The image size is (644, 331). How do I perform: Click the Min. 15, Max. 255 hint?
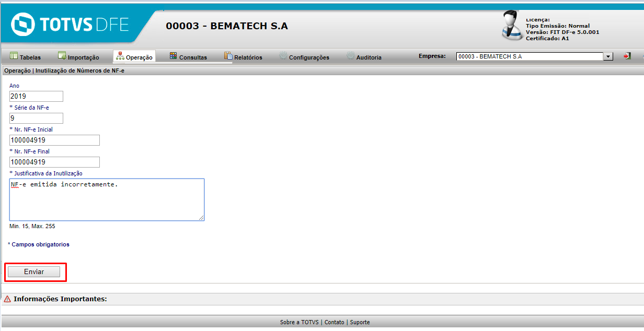(x=32, y=226)
